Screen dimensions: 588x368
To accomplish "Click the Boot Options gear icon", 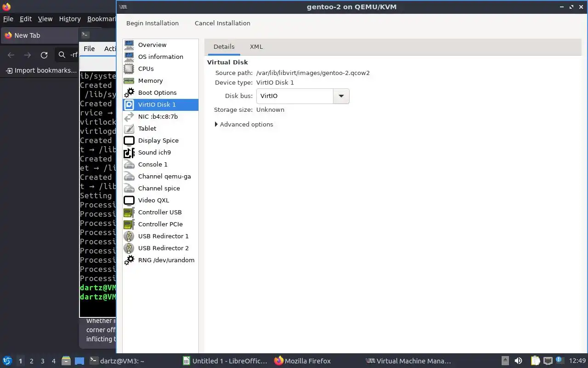I will coord(129,92).
